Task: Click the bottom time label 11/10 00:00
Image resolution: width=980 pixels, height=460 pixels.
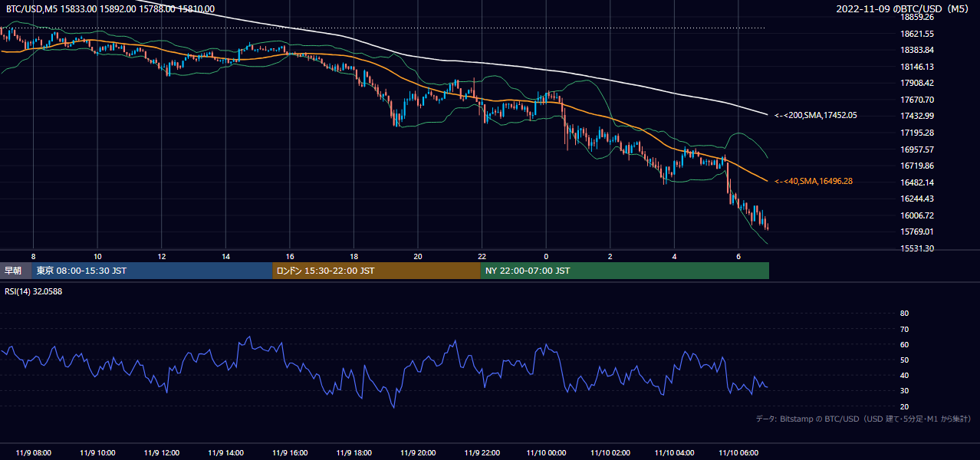Action: [x=546, y=453]
